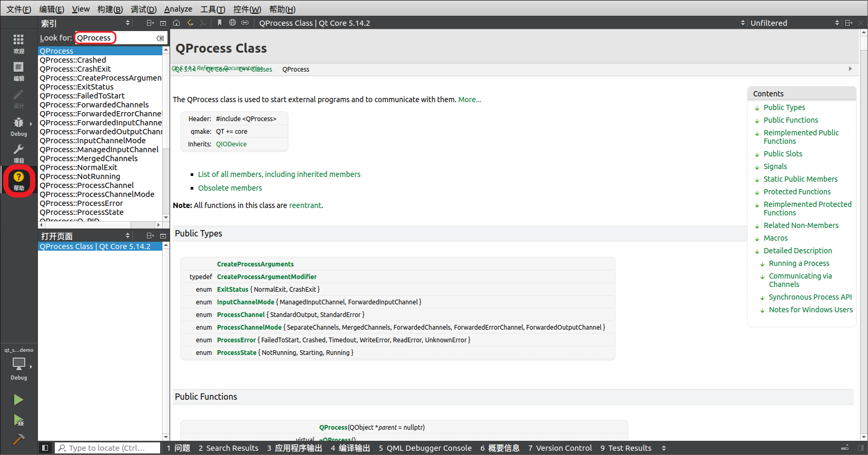Open output pane selector arrows
The width and height of the screenshot is (868, 455).
click(664, 448)
